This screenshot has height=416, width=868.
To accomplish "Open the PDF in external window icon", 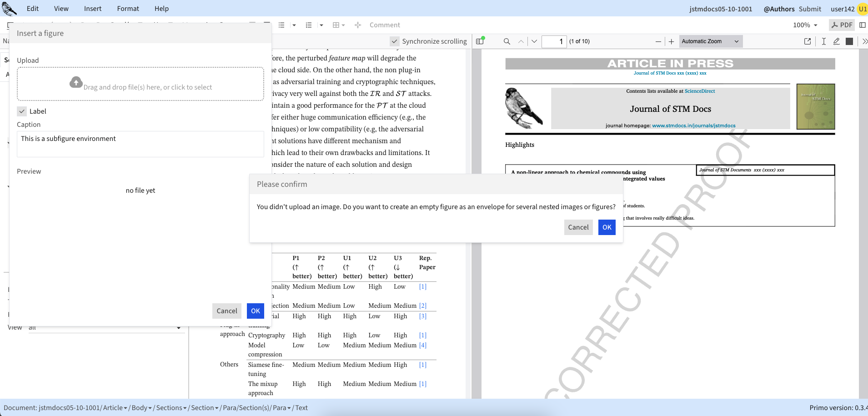I will [x=808, y=41].
